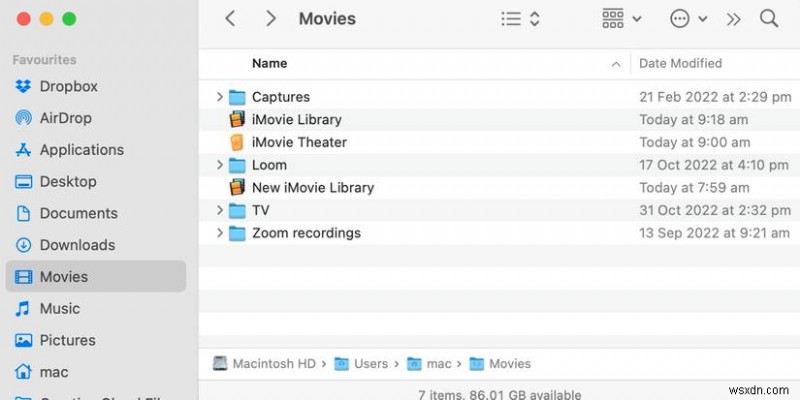Open the group-by grid icon menu
The image size is (800, 400).
pyautogui.click(x=613, y=19)
